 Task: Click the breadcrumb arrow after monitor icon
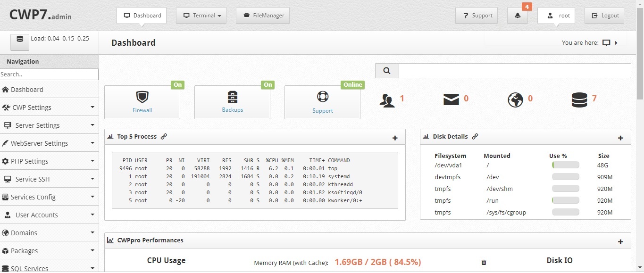[616, 43]
